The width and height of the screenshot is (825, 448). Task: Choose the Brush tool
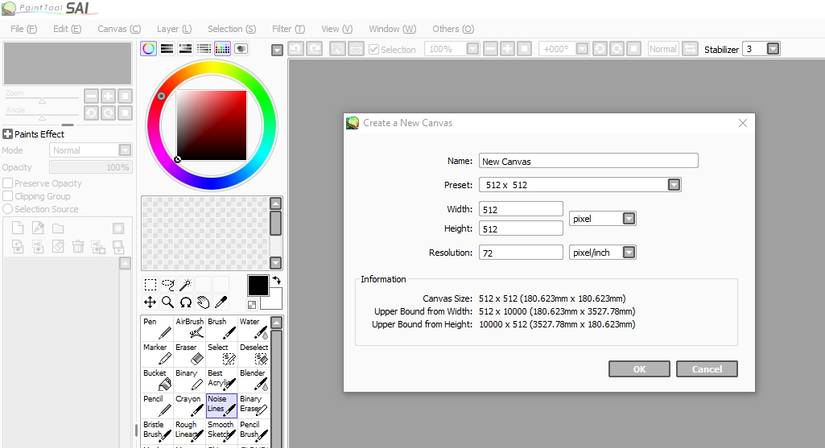click(222, 328)
